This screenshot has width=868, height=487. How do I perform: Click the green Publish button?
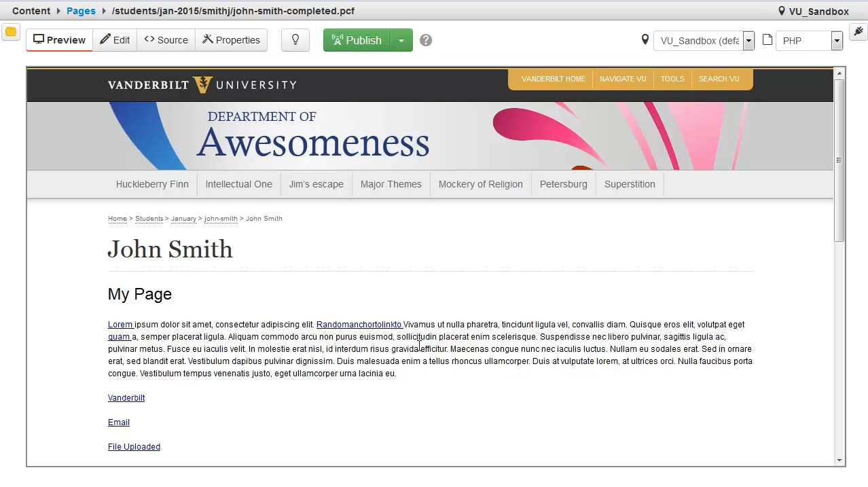click(x=357, y=40)
